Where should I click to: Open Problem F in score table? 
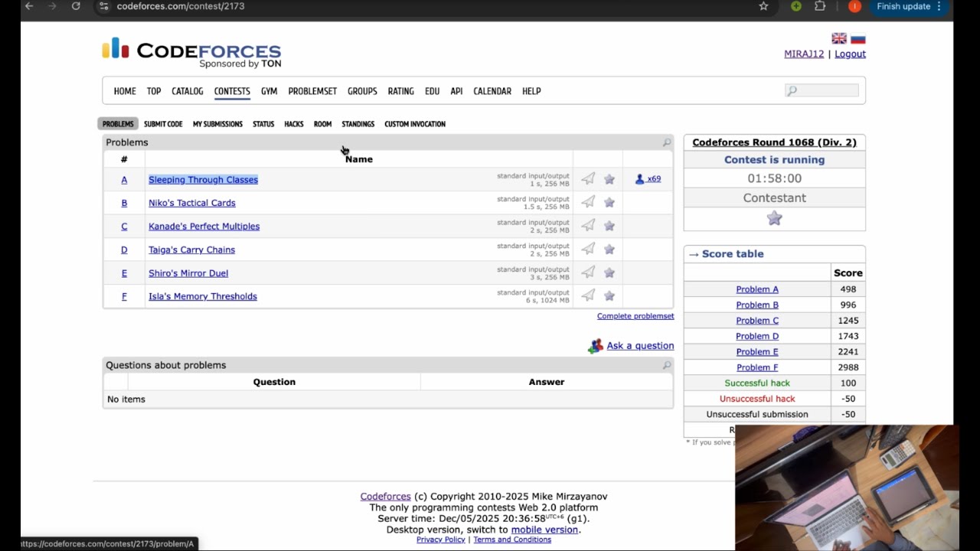pyautogui.click(x=757, y=367)
